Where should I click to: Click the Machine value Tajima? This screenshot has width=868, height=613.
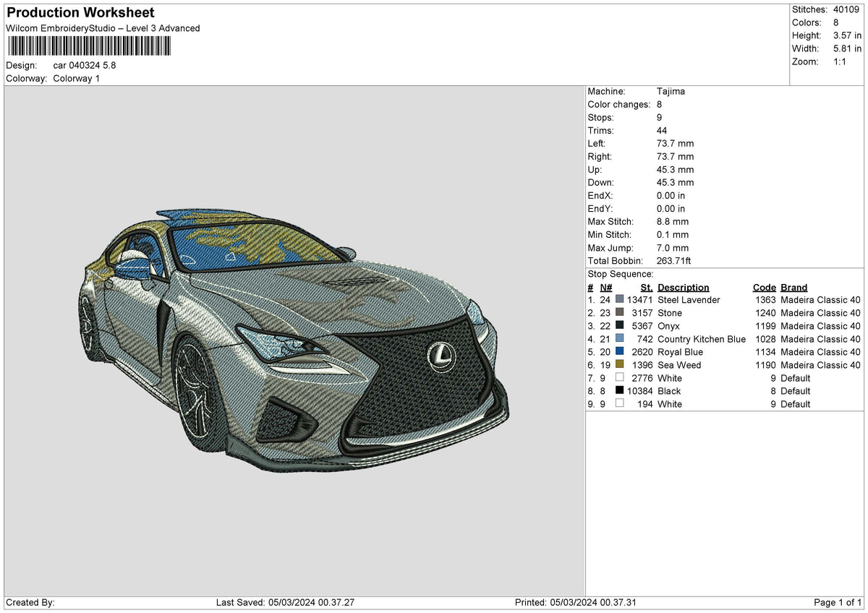(671, 92)
